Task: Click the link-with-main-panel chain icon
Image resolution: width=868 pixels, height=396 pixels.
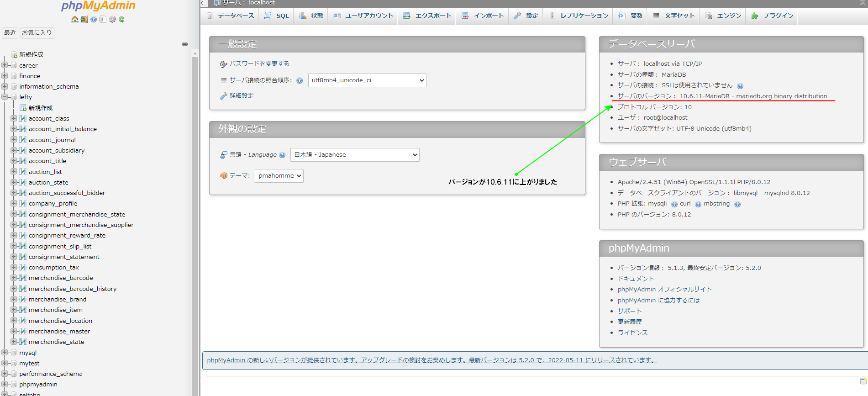Action: click(x=185, y=44)
